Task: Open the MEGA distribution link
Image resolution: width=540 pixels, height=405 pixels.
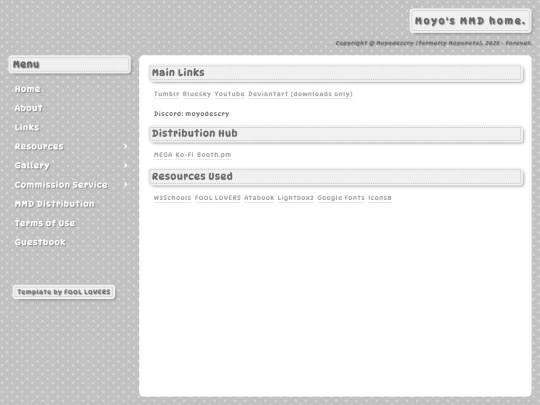Action: click(163, 155)
